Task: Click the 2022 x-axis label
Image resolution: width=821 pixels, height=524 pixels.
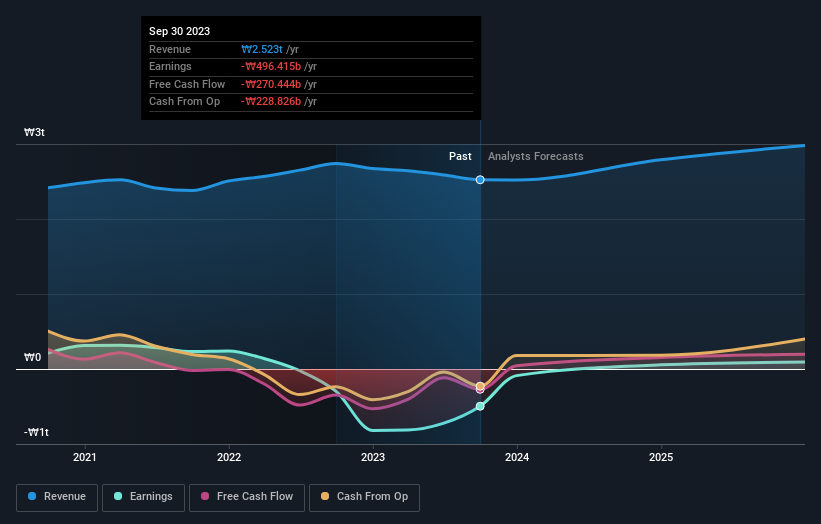Action: click(x=229, y=457)
